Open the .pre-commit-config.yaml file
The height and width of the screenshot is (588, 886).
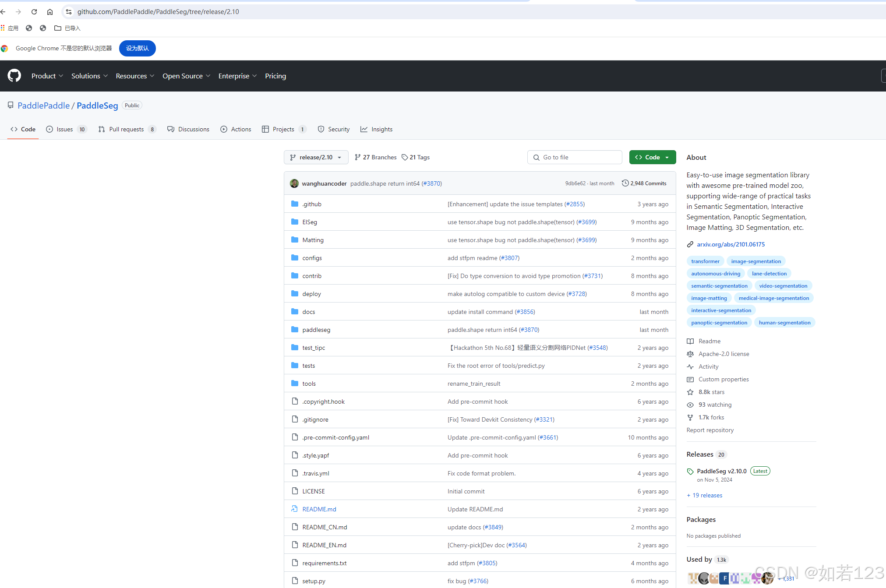[x=336, y=437]
